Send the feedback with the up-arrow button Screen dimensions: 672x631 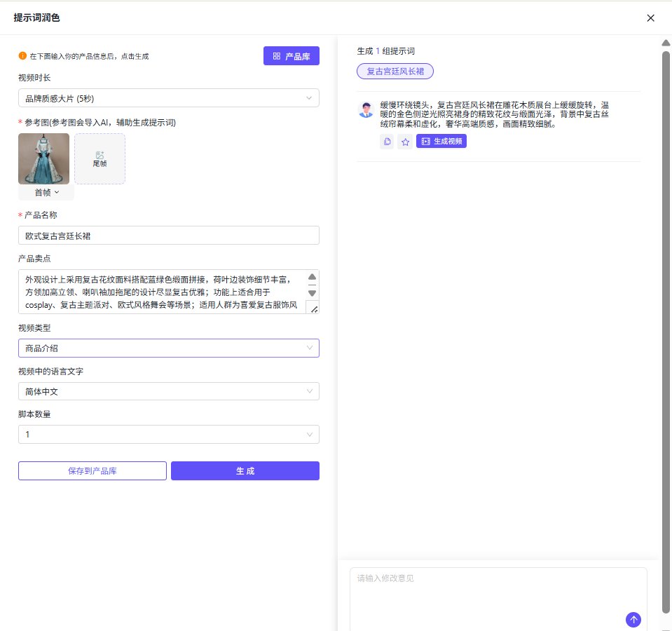(x=633, y=619)
